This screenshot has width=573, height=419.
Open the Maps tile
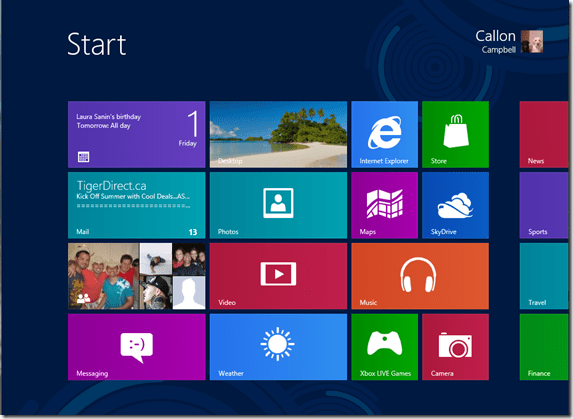[384, 205]
